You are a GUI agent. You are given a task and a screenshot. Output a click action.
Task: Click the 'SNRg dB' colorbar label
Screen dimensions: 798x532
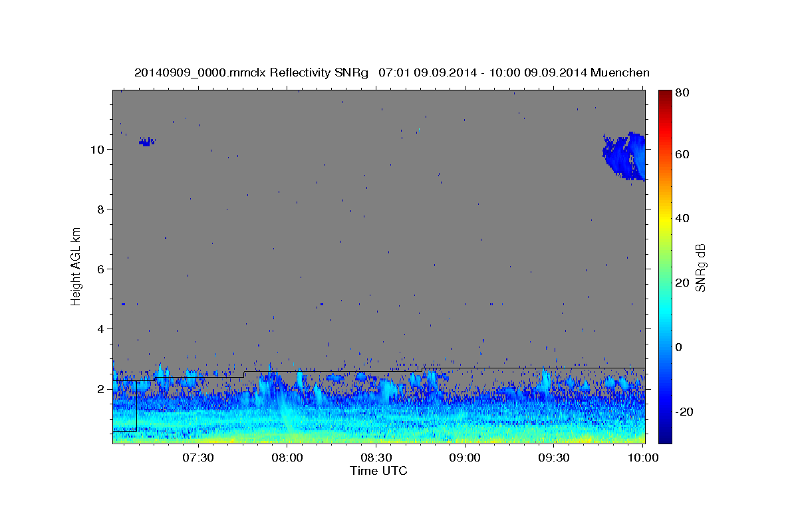700,267
